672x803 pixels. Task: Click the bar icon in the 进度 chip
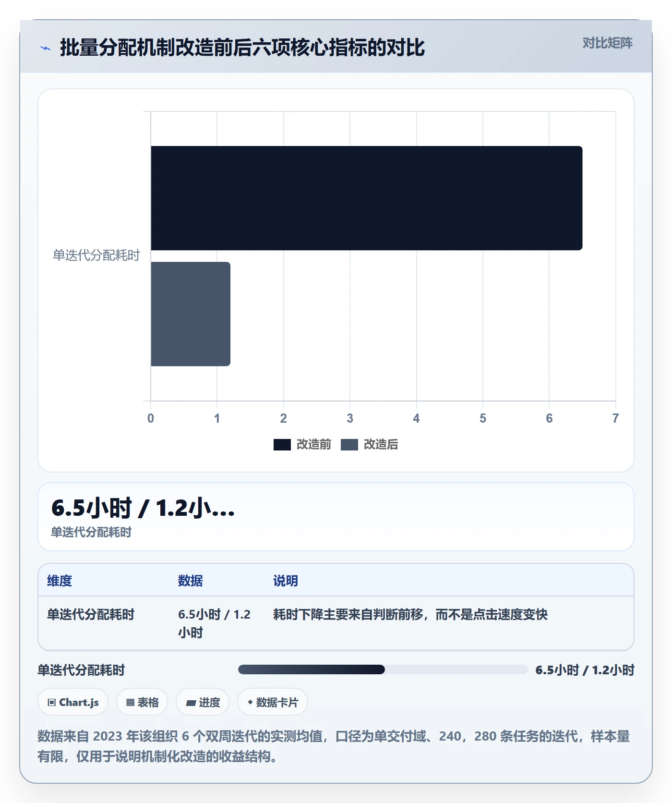click(191, 703)
